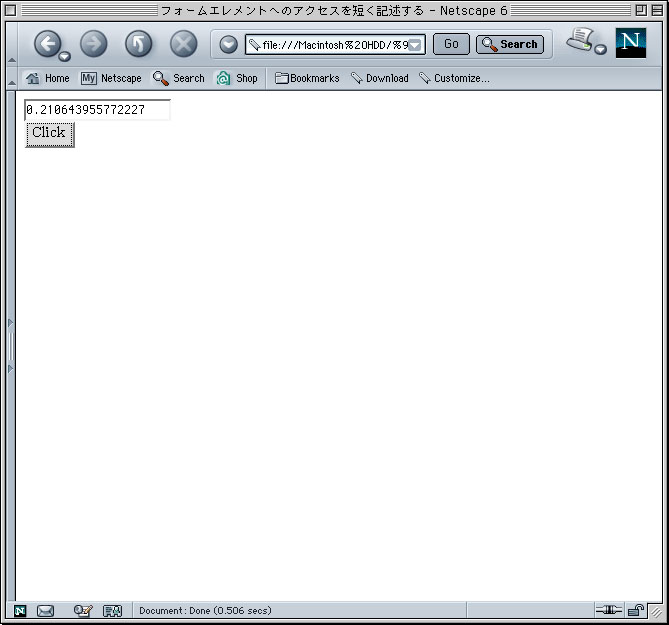Open Home from the personal toolbar
Image resolution: width=669 pixels, height=625 pixels.
pos(47,78)
